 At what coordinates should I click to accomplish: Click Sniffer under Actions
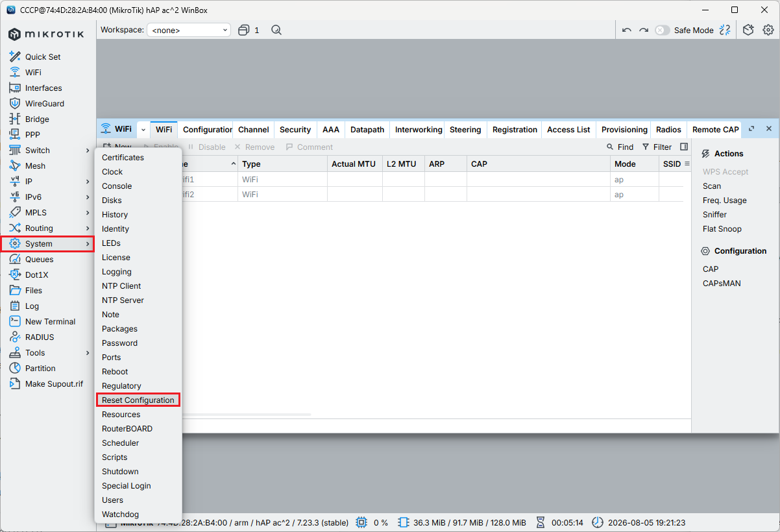pyautogui.click(x=714, y=215)
